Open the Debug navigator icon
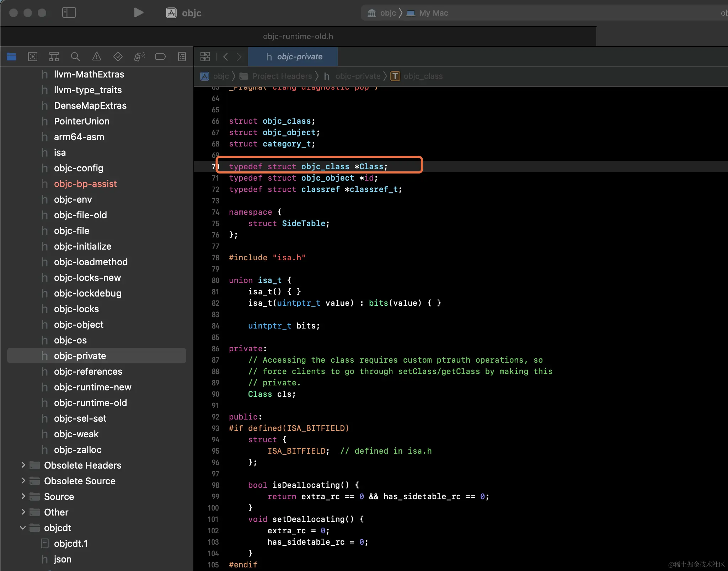The width and height of the screenshot is (728, 571). [139, 57]
